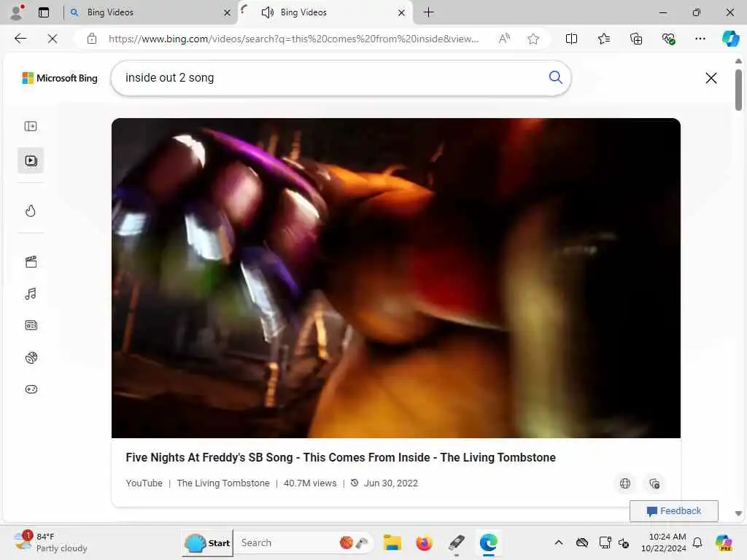Open the notifications bell
The width and height of the screenshot is (747, 560).
[x=697, y=542]
